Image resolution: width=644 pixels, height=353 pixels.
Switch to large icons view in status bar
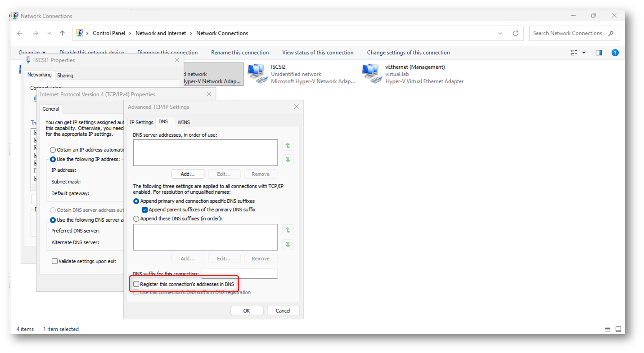tap(618, 329)
